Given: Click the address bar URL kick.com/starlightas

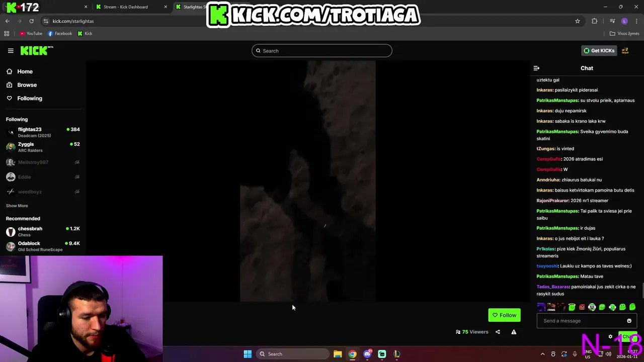Looking at the screenshot, I should [x=73, y=21].
